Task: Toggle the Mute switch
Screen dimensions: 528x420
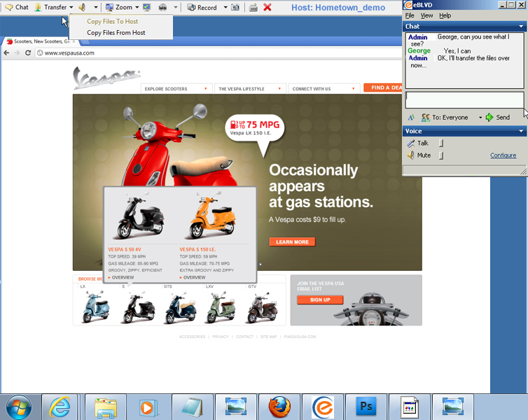Action: (x=441, y=155)
